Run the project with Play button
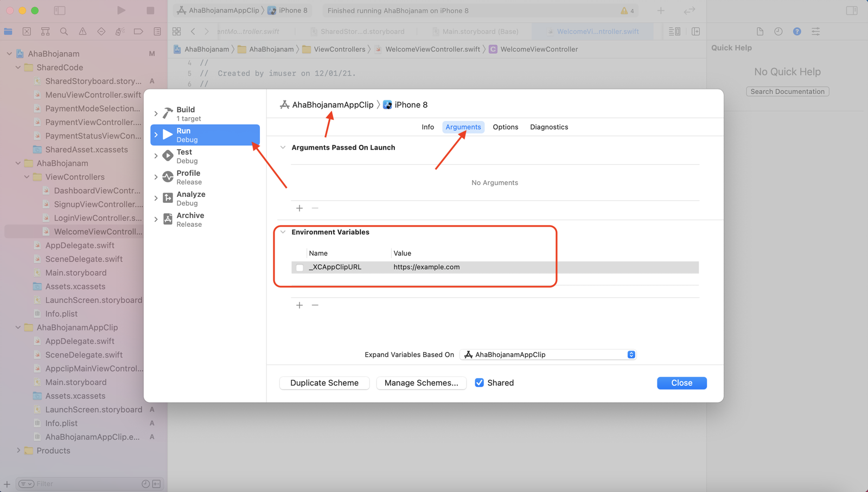Viewport: 868px width, 492px height. (x=122, y=10)
